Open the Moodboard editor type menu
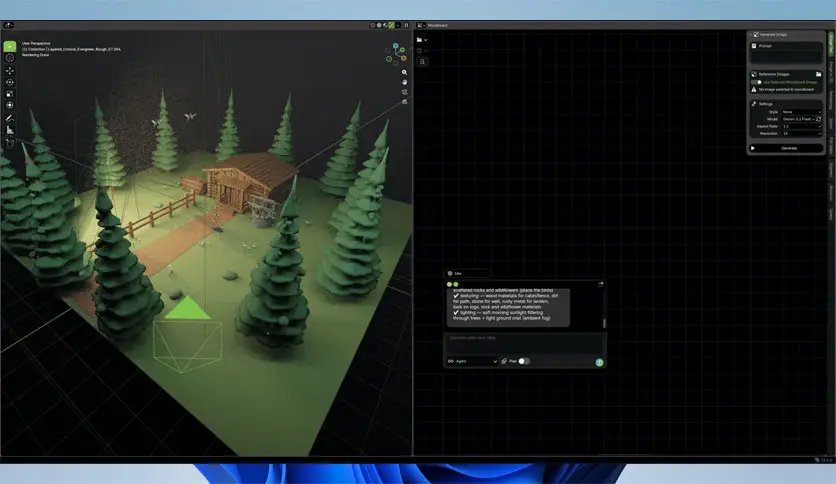Image resolution: width=836 pixels, height=484 pixels. 421,25
